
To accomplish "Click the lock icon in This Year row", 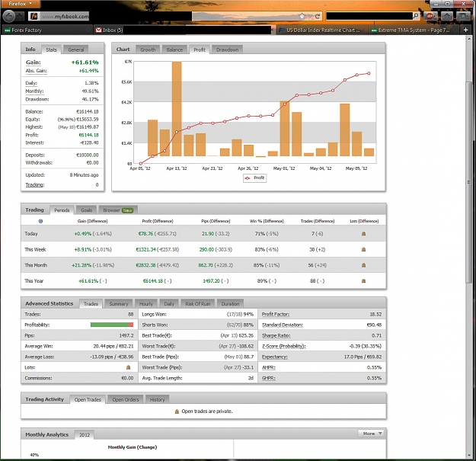I will coord(364,281).
